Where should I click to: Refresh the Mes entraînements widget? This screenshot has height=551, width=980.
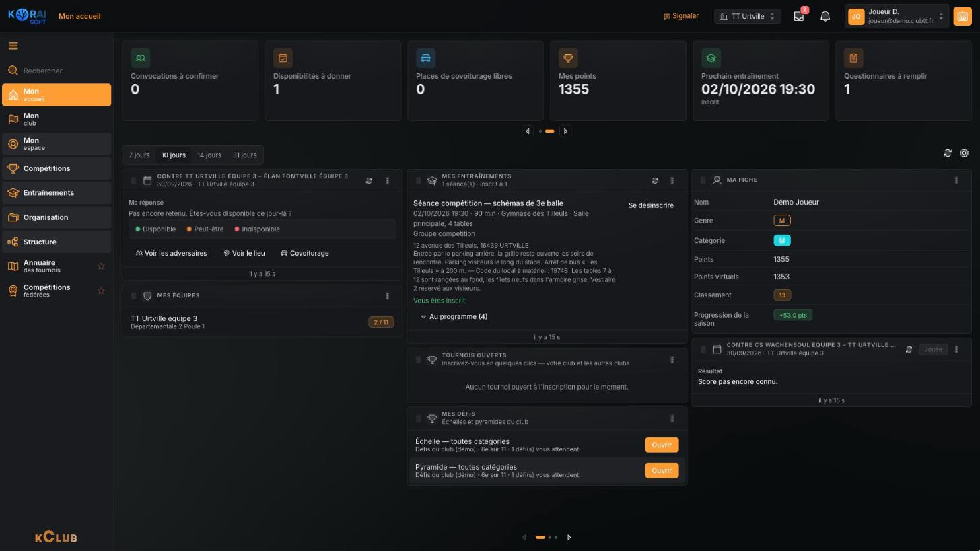(654, 180)
